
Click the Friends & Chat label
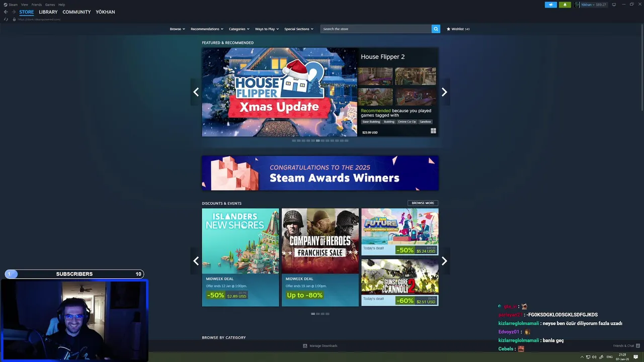624,346
